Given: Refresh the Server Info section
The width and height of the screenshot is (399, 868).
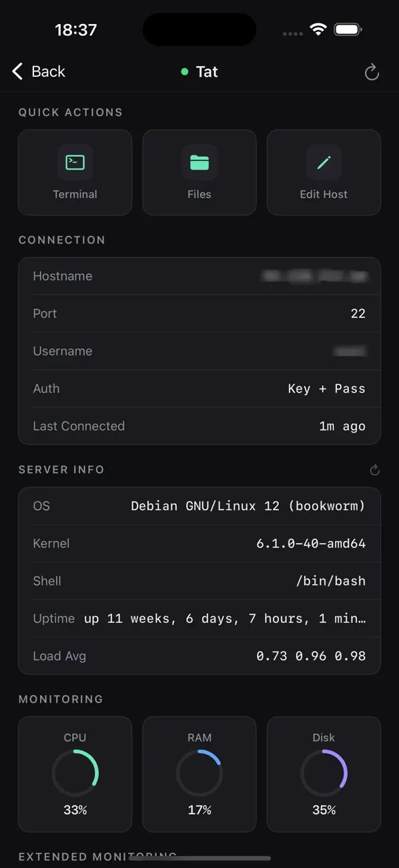Looking at the screenshot, I should [x=374, y=469].
